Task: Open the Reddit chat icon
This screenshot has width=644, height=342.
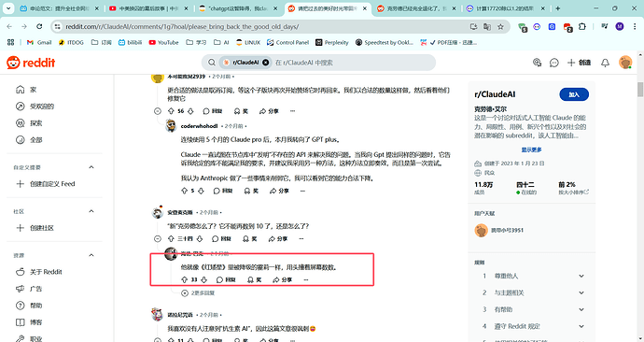Action: tap(554, 63)
